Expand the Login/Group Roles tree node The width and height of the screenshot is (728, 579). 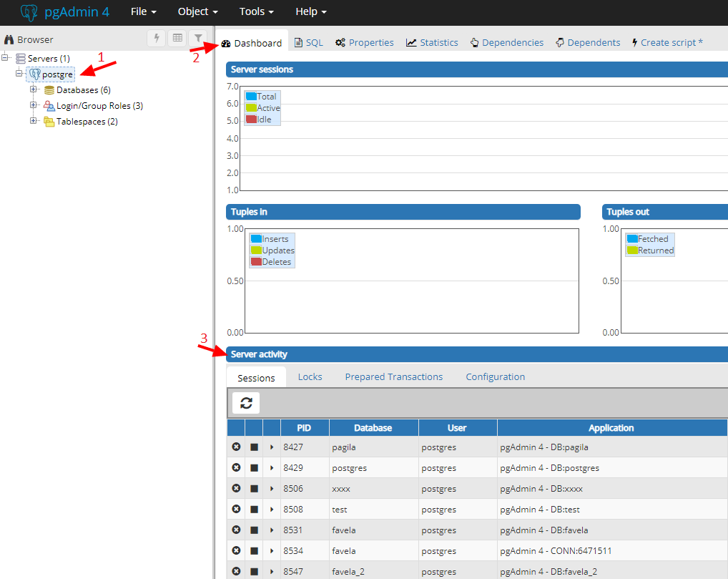tap(34, 106)
